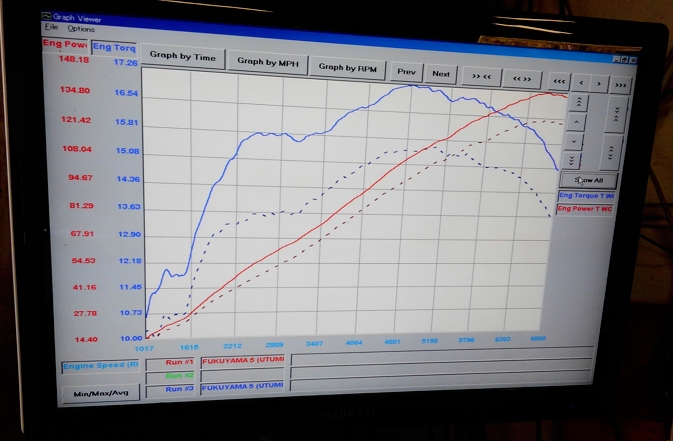
Task: Open the File menu
Action: tap(50, 27)
